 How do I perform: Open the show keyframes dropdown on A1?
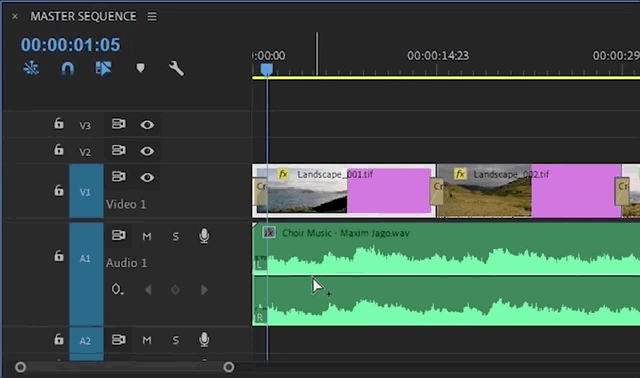coord(117,289)
